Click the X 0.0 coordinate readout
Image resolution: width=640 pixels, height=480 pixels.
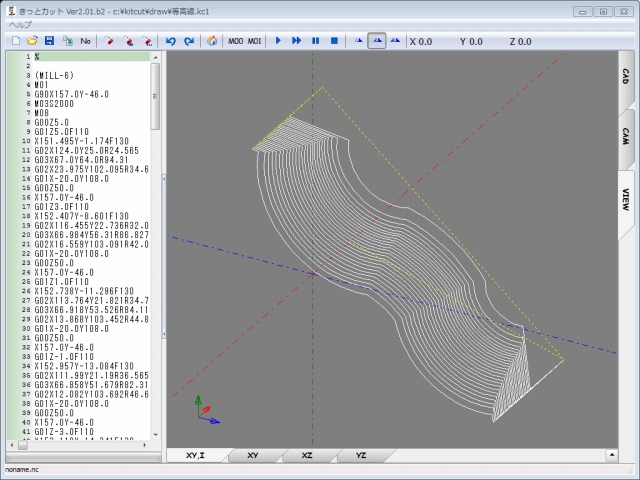click(x=421, y=42)
